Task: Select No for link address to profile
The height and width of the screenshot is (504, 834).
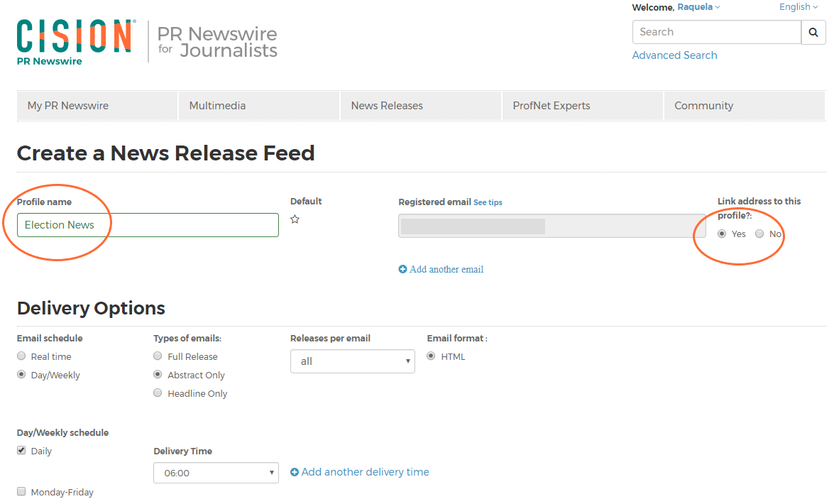Action: tap(759, 234)
